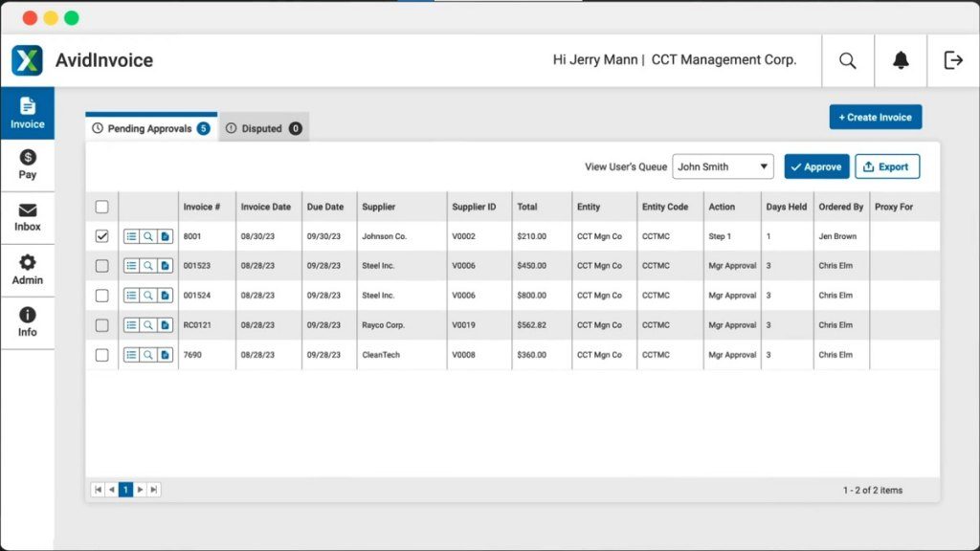Open the search icon in the header

tap(847, 59)
